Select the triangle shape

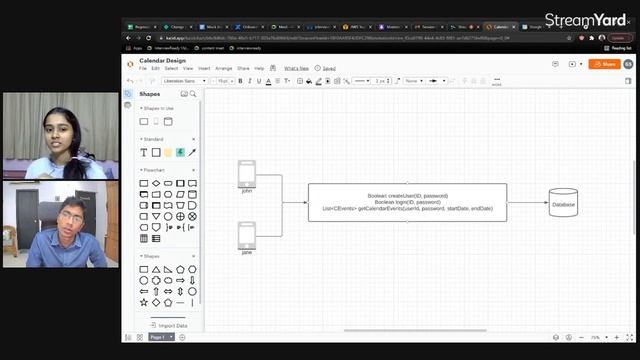[x=156, y=269]
